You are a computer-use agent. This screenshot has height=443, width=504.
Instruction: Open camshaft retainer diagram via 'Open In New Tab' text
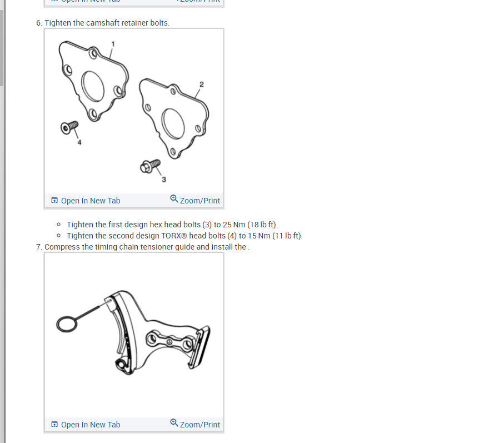(91, 201)
